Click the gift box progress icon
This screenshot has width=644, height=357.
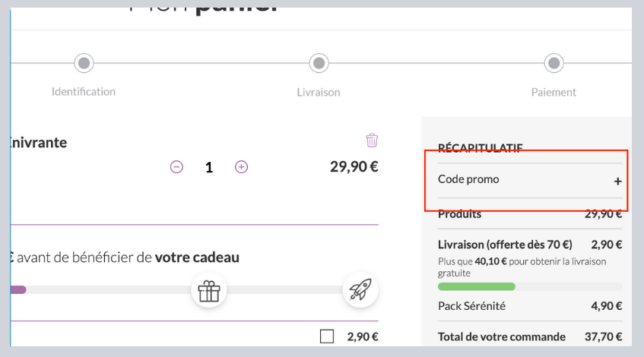(x=209, y=290)
